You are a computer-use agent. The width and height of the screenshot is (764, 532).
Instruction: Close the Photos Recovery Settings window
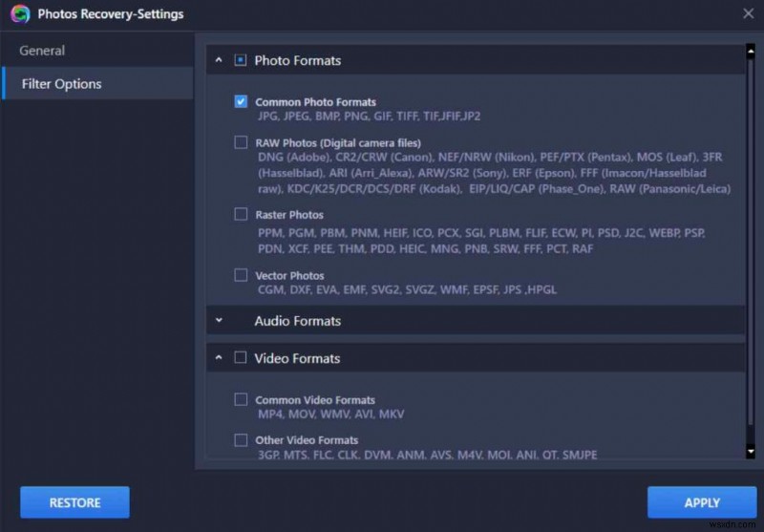click(747, 14)
